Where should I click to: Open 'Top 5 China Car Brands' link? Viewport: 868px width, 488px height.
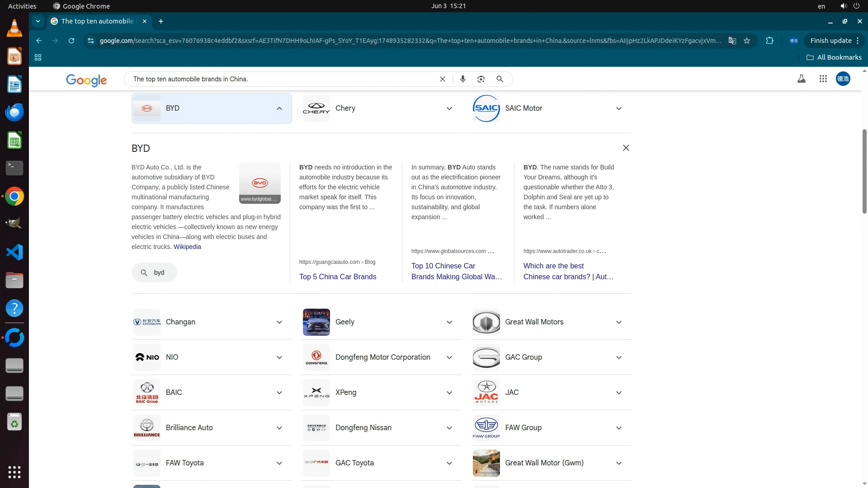(337, 277)
